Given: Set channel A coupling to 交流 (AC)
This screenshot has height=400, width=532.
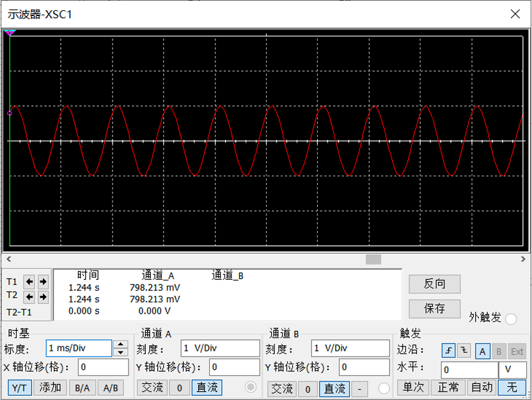Looking at the screenshot, I should pyautogui.click(x=152, y=388).
